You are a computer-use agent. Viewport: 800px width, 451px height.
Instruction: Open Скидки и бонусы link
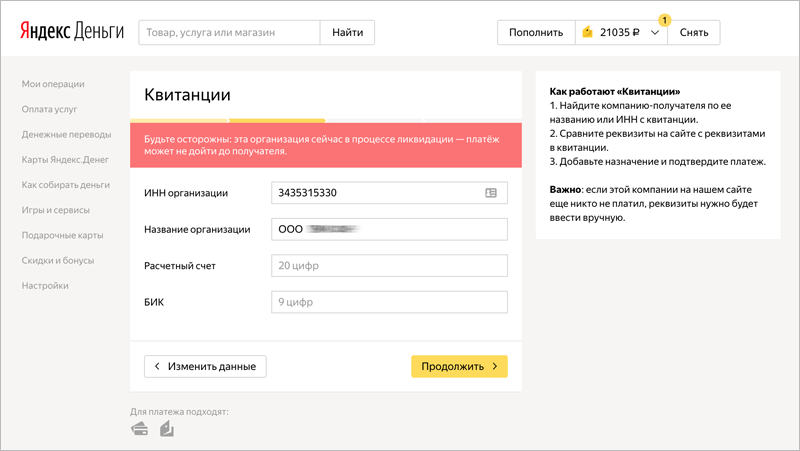pos(58,261)
